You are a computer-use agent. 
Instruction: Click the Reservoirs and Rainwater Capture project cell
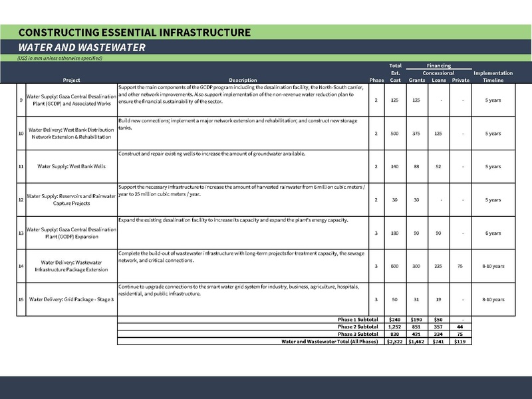[72, 199]
